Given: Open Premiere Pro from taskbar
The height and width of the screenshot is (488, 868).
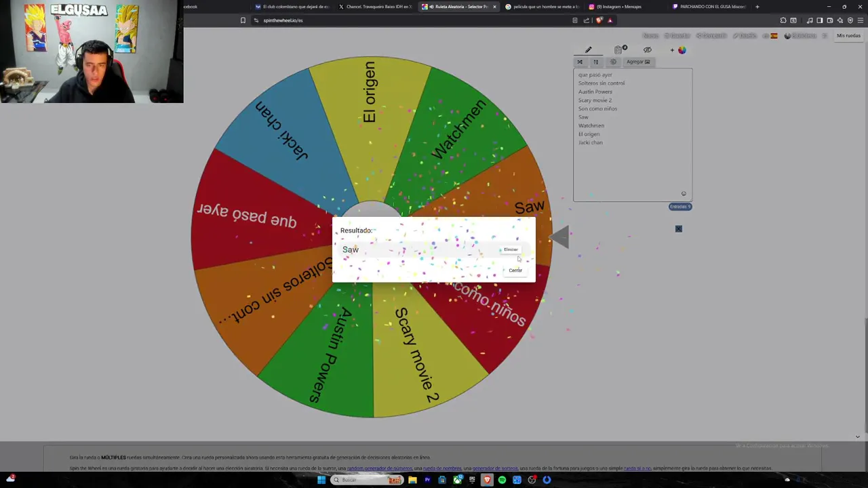Looking at the screenshot, I should [427, 480].
